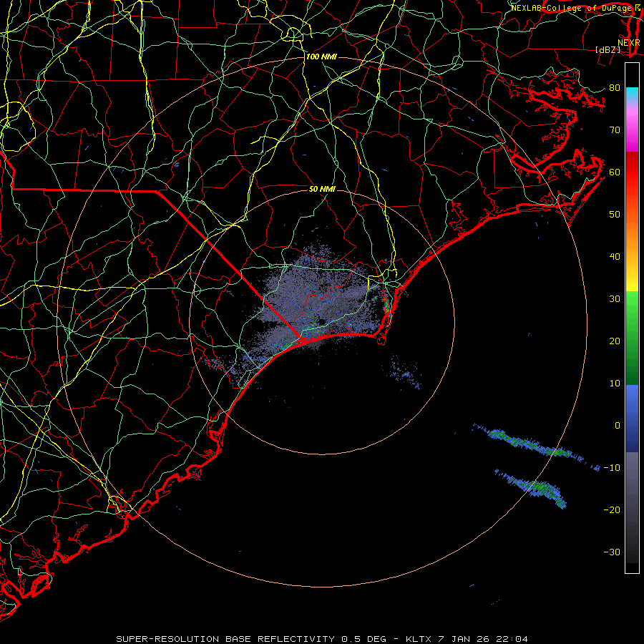Click the 100 NMI range ring label
The image size is (644, 644).
[x=321, y=57]
